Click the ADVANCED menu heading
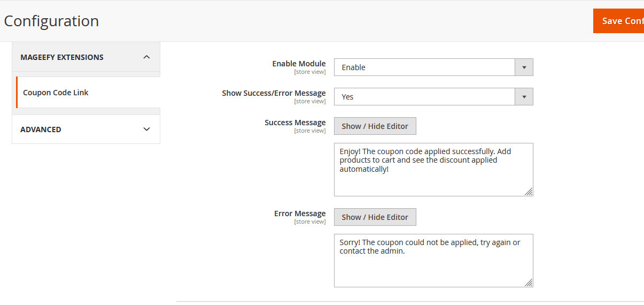This screenshot has height=305, width=644. 41,129
